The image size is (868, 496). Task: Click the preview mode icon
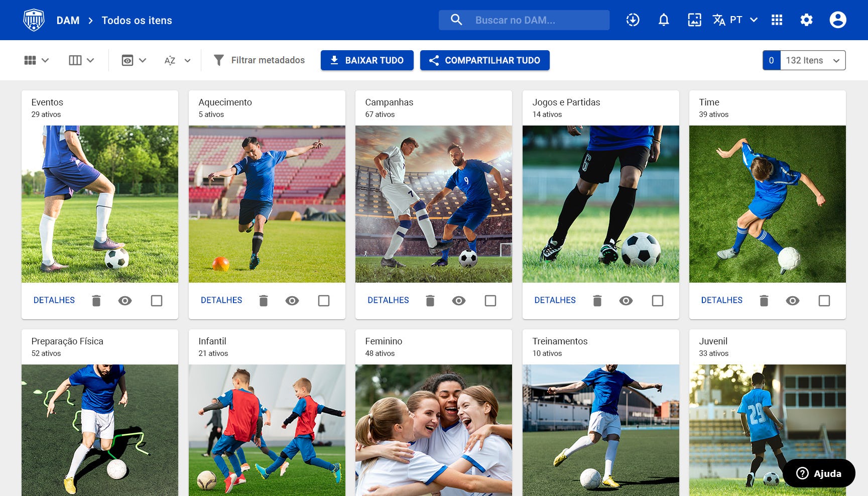(x=128, y=60)
